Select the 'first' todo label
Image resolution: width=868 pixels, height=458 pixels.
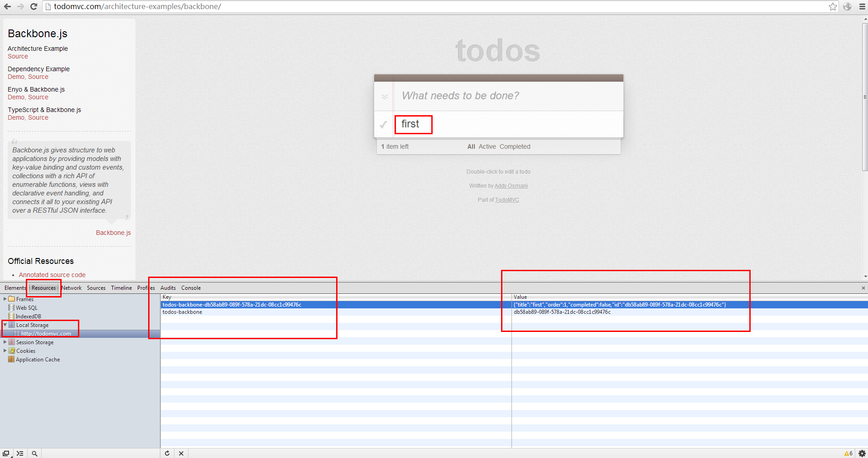(410, 124)
